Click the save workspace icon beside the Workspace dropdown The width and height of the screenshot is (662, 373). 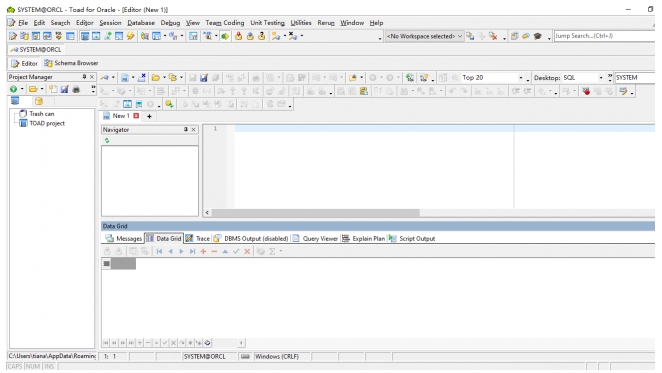click(x=470, y=36)
